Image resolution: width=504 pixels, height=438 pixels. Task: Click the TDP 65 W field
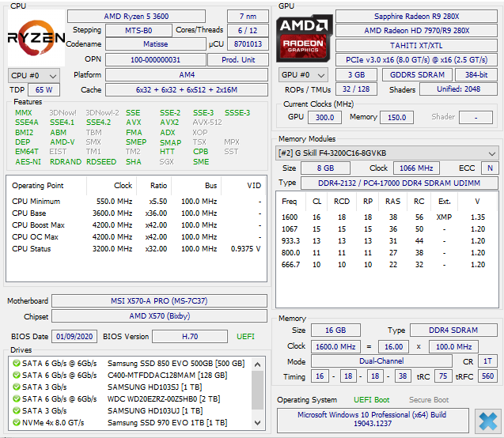click(x=44, y=90)
